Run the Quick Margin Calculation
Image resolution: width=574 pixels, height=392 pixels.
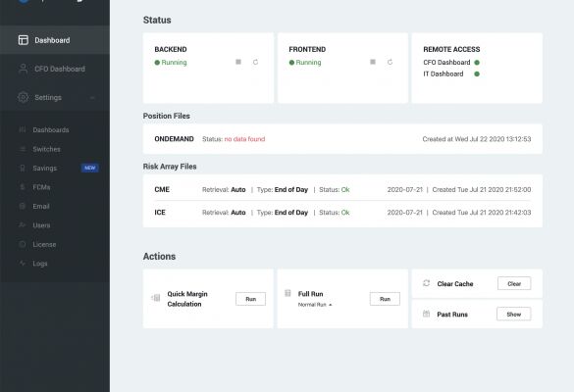pyautogui.click(x=251, y=299)
